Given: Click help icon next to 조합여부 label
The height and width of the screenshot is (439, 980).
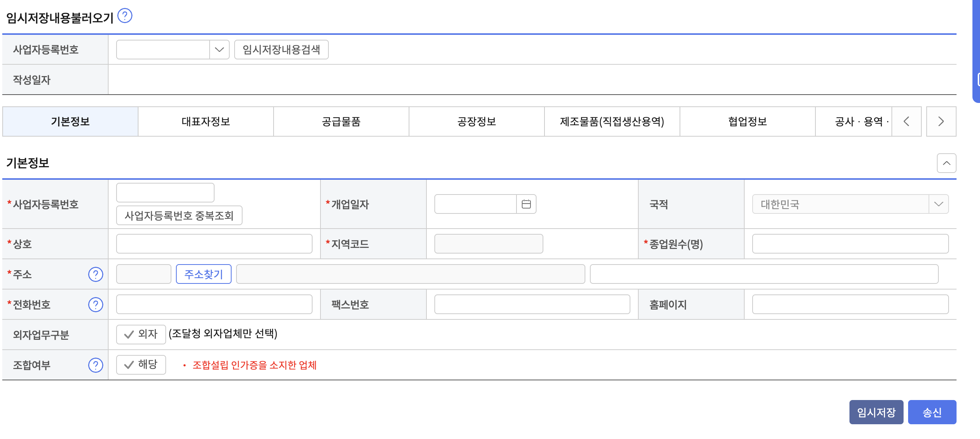Looking at the screenshot, I should (95, 365).
